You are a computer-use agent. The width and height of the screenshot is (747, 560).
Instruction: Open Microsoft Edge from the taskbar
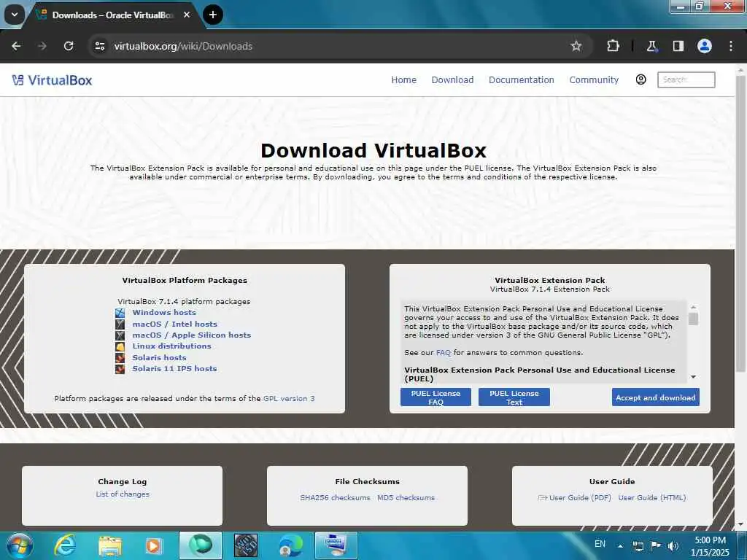click(290, 545)
